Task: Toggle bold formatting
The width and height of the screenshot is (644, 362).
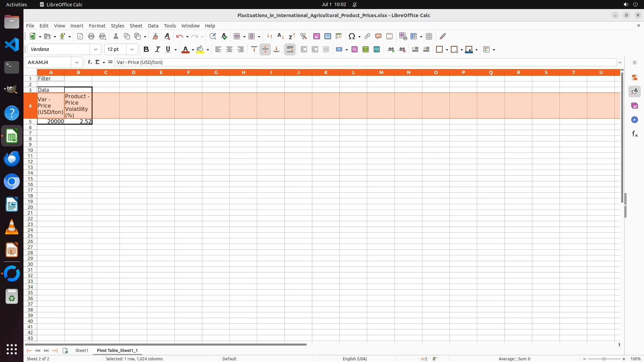Action: coord(146,50)
